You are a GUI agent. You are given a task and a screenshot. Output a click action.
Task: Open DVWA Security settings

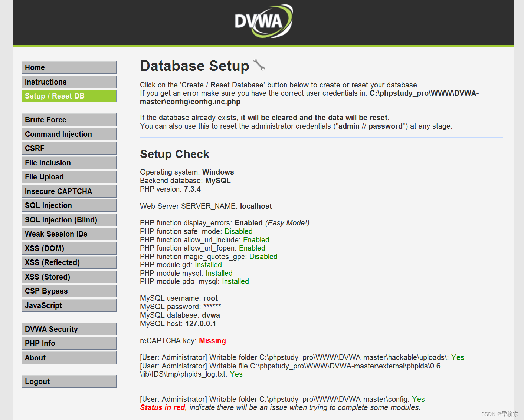pyautogui.click(x=69, y=329)
